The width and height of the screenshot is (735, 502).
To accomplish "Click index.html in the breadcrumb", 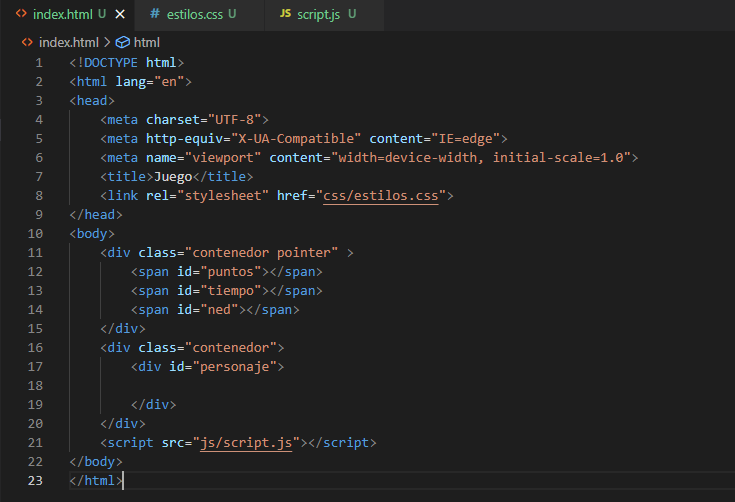I will coord(69,43).
